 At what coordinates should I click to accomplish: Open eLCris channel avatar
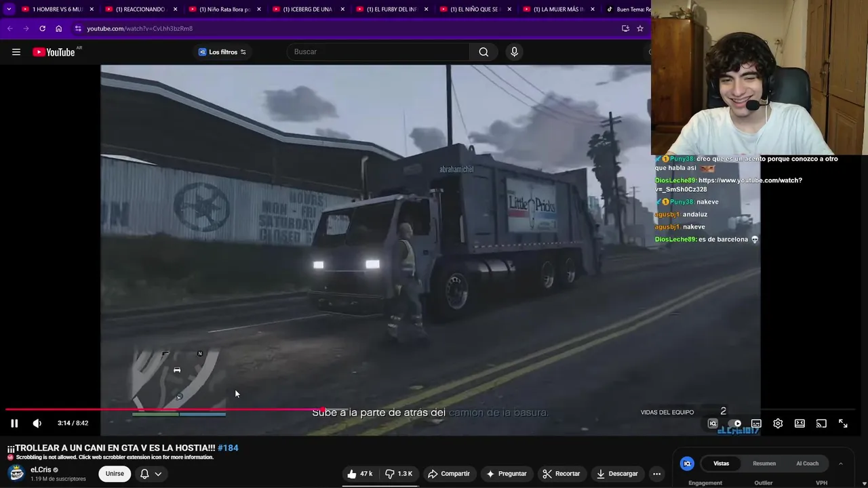click(17, 474)
